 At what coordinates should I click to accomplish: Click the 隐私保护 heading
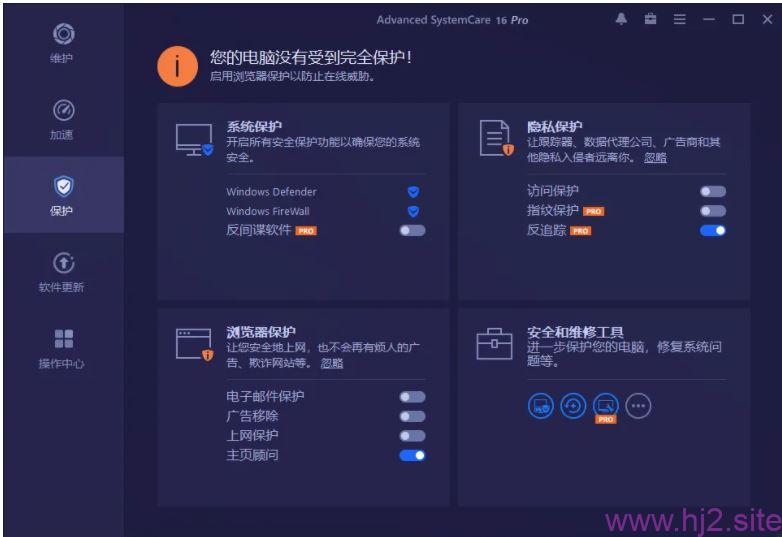555,127
